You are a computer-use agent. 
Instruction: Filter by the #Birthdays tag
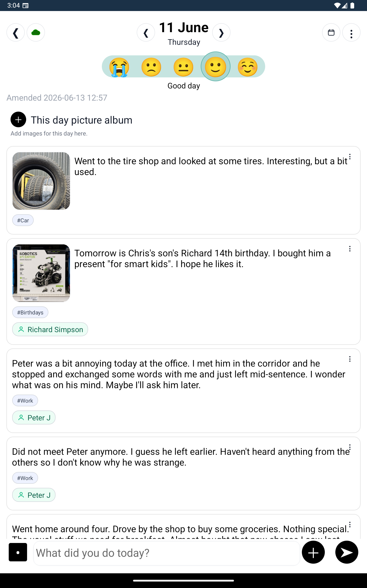(30, 312)
